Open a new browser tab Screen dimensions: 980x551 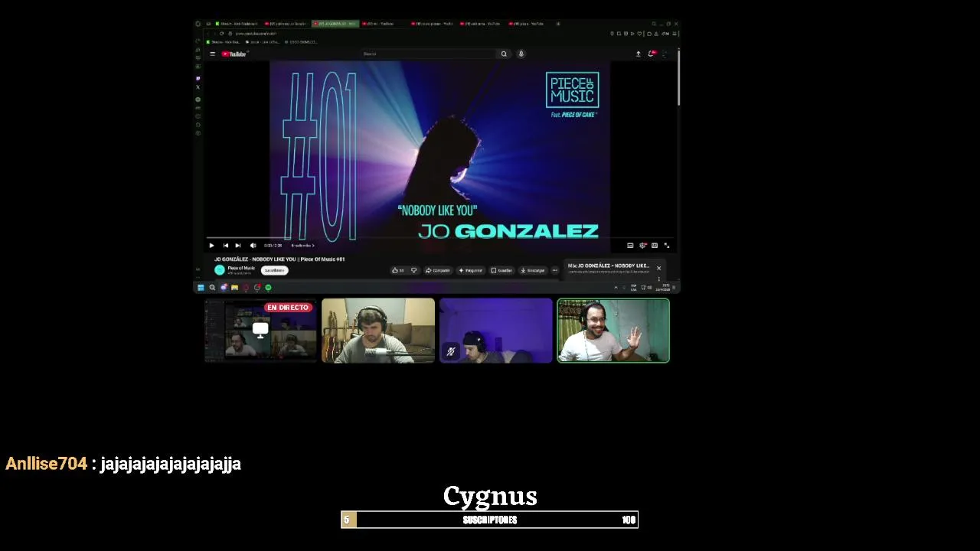(x=558, y=24)
